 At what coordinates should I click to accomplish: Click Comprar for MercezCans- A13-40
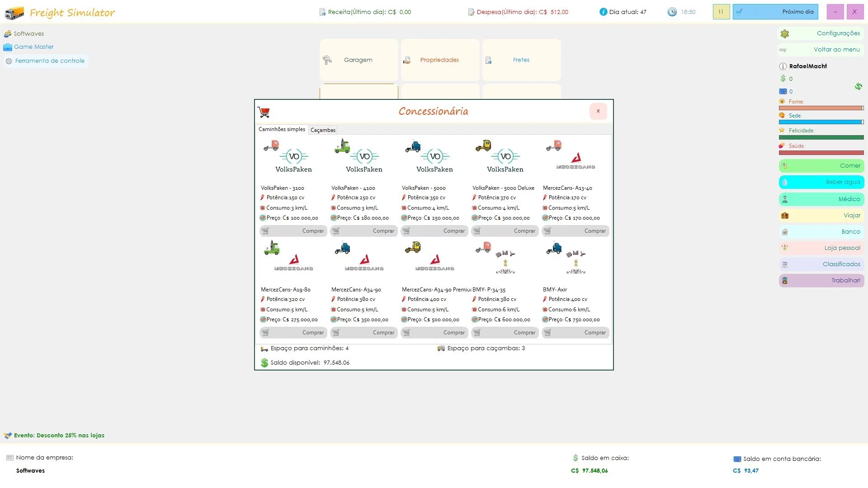tap(576, 231)
